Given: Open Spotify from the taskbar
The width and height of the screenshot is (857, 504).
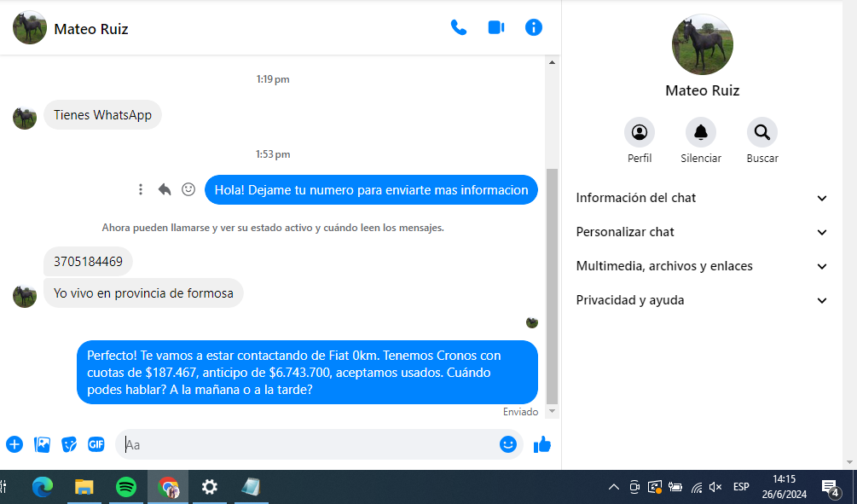Looking at the screenshot, I should pyautogui.click(x=125, y=487).
